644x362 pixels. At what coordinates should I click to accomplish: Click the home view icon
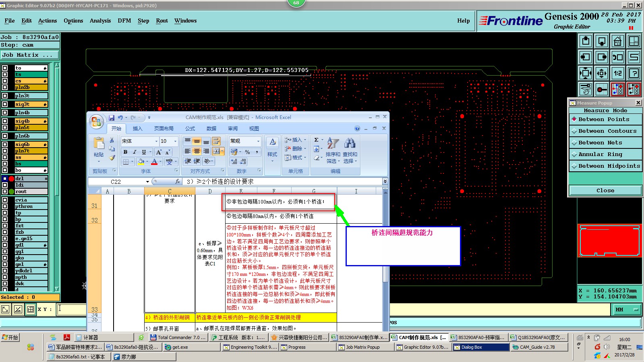pos(618,41)
